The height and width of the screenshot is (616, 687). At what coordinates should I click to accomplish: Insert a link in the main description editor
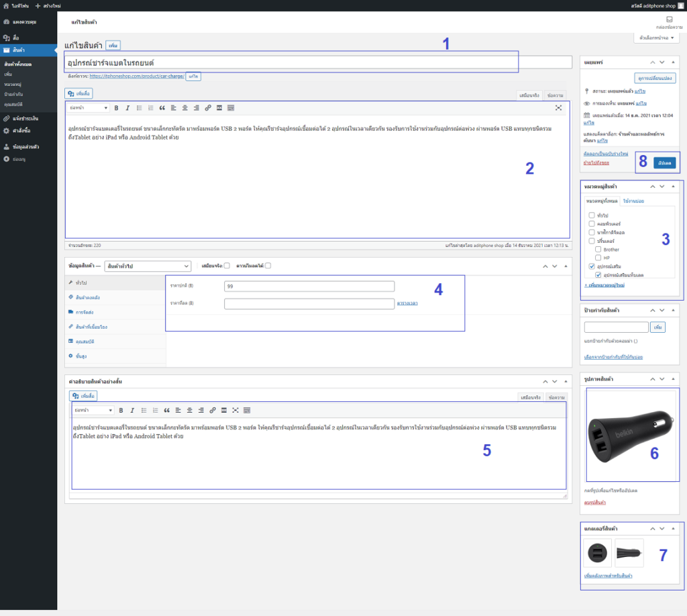(208, 108)
